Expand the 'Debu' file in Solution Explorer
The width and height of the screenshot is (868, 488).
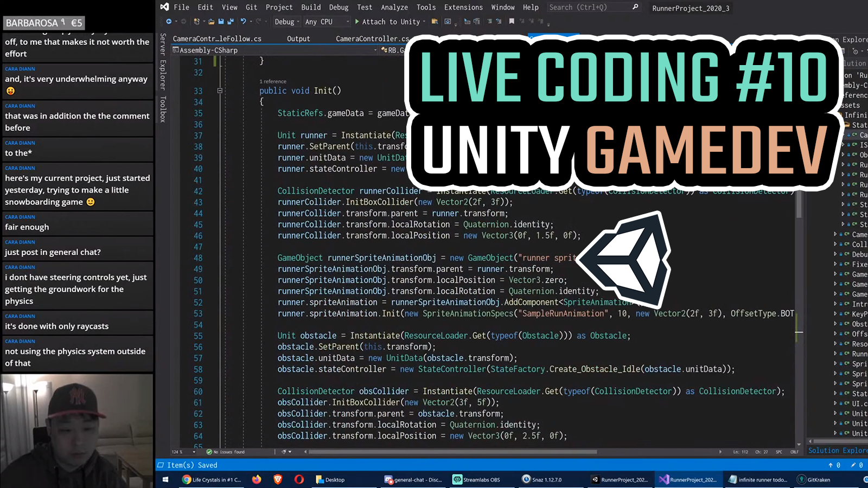pos(835,254)
